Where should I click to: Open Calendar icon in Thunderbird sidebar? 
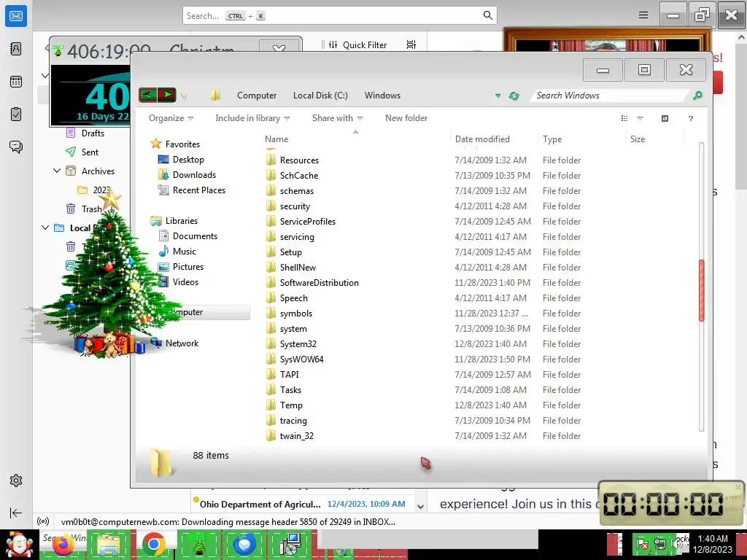(x=16, y=82)
